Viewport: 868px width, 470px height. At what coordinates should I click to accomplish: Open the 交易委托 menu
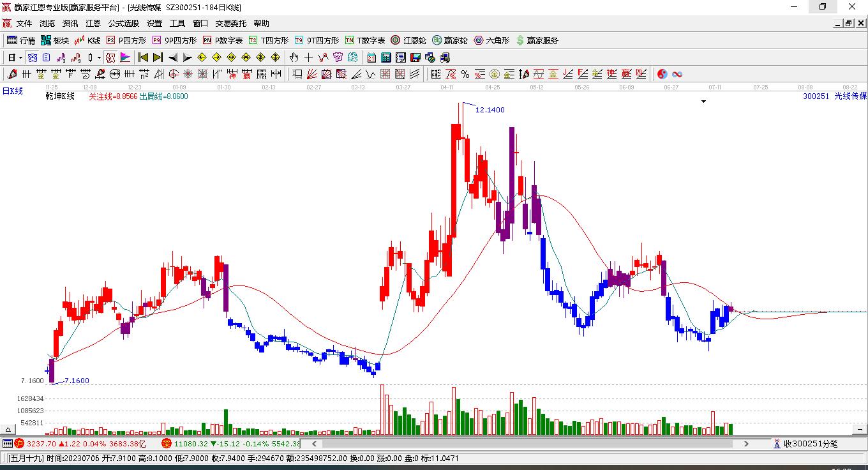pyautogui.click(x=230, y=23)
